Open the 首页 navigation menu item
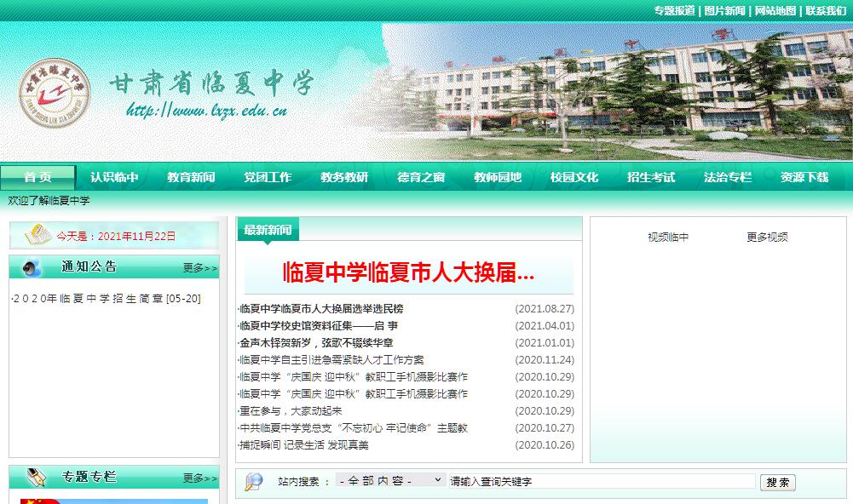 point(37,177)
